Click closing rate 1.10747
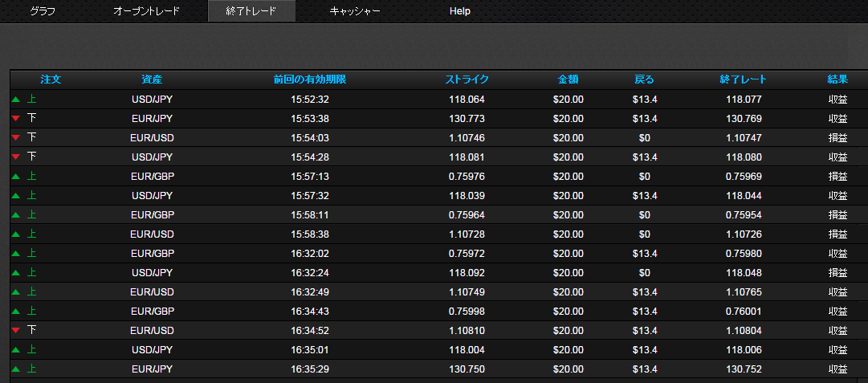868x383 pixels. tap(744, 138)
